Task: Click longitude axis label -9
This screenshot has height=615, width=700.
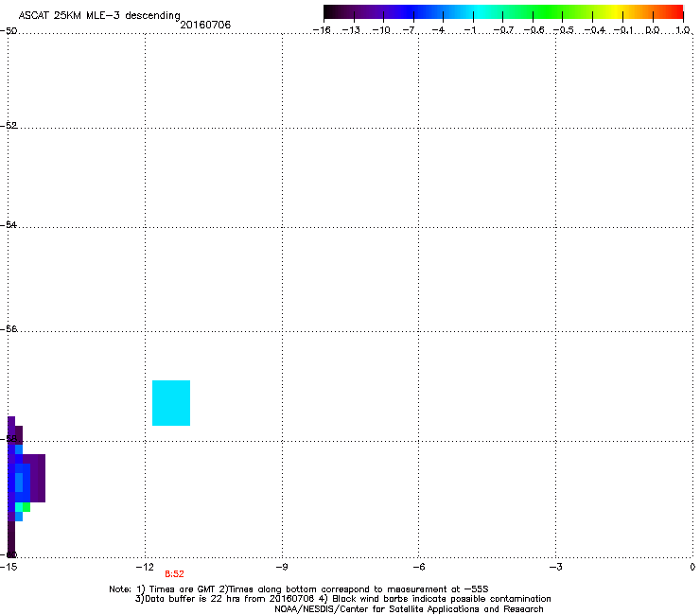Action: 281,567
